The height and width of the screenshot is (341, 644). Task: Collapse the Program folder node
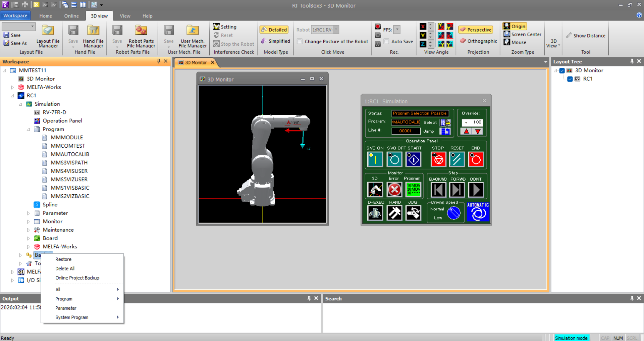point(29,129)
